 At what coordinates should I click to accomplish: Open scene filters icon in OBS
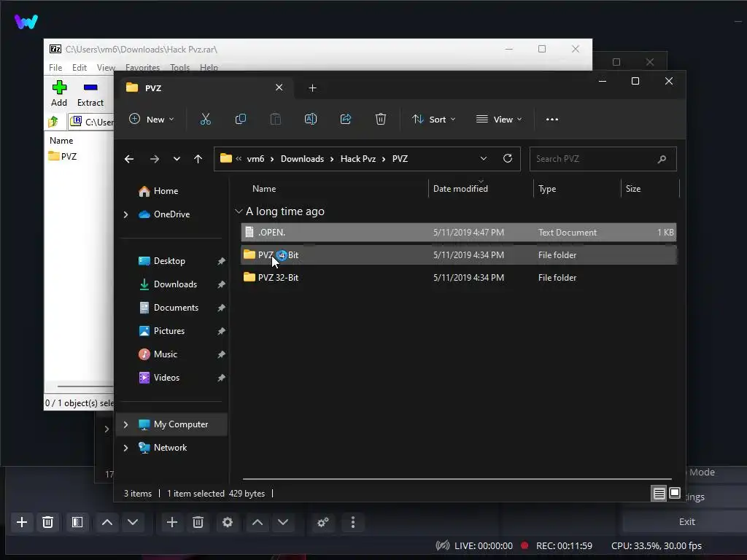click(x=77, y=522)
